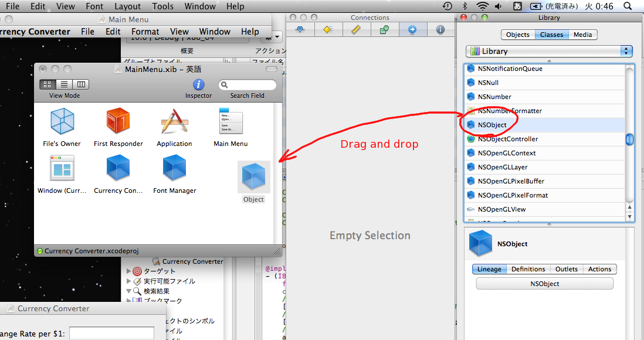Switch Library to the Classes segment

tap(551, 35)
